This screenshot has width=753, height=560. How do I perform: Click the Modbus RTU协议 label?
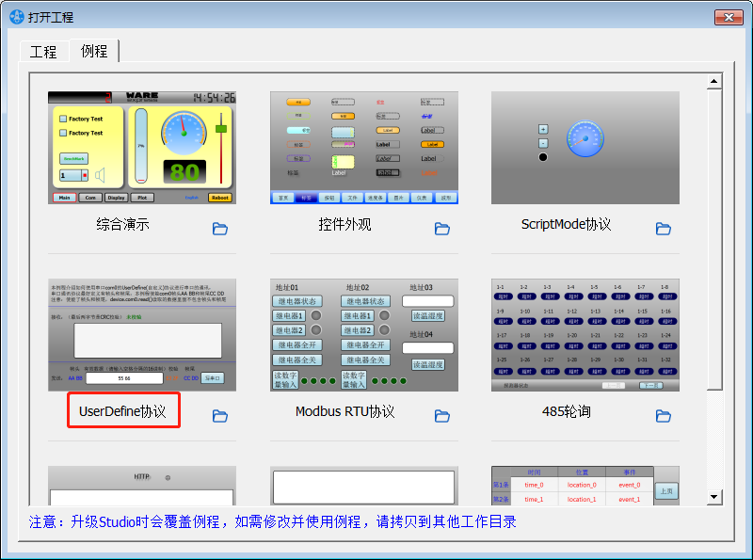(x=344, y=411)
